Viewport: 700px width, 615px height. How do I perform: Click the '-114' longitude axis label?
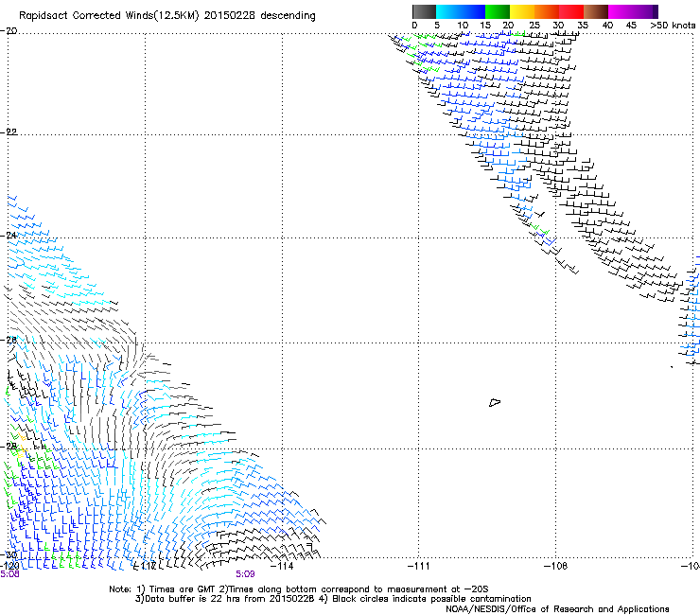[282, 566]
